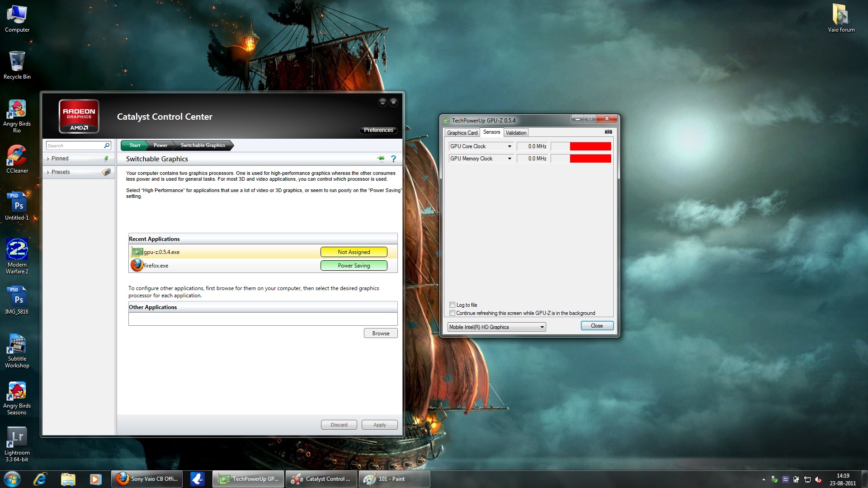Click the Radeon Graphics AMD logo

pos(79,116)
